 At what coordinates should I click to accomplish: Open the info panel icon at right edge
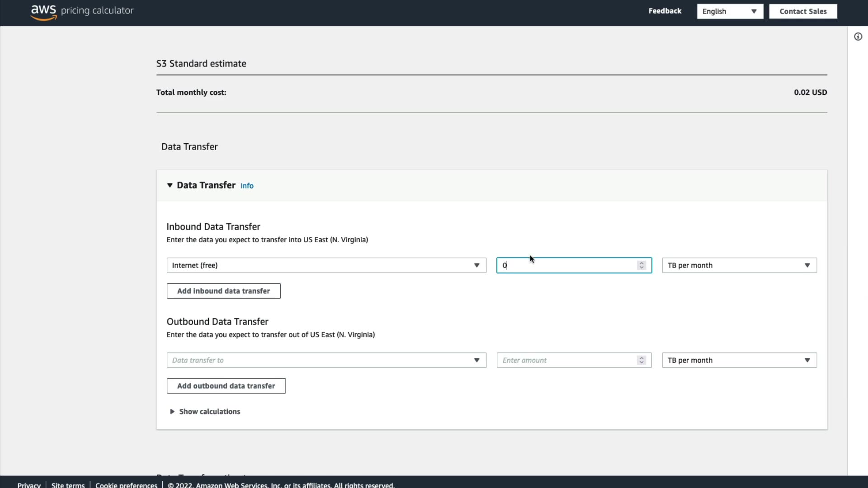858,37
